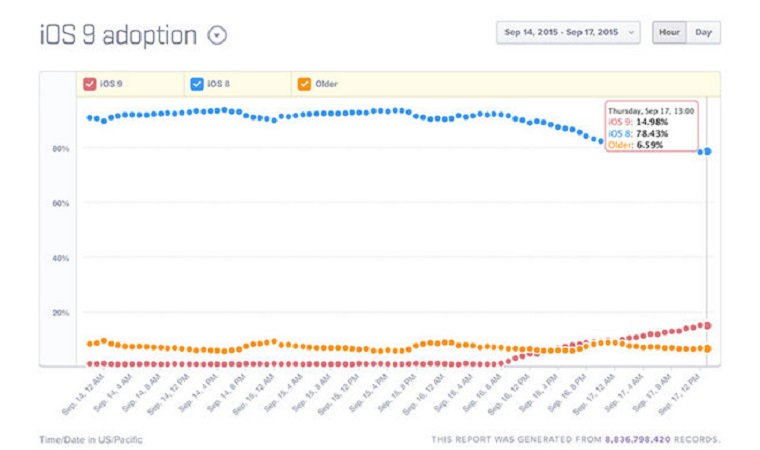The image size is (760, 450).
Task: Click the first red iOS 9 data point
Action: [89, 364]
